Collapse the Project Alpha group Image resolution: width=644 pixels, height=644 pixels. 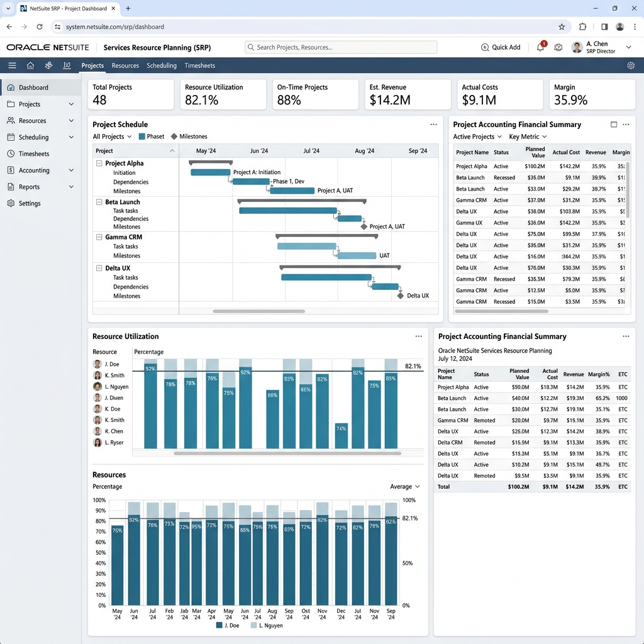(99, 163)
